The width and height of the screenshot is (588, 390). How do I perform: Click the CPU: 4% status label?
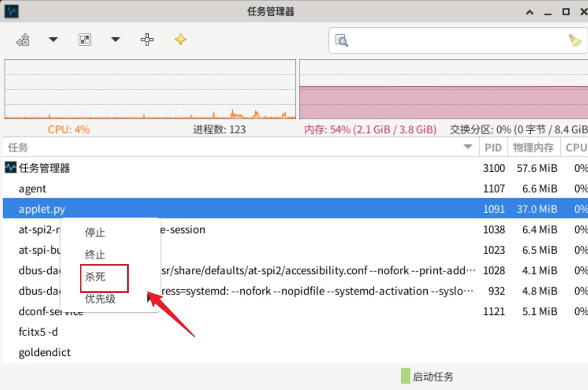[x=69, y=130]
